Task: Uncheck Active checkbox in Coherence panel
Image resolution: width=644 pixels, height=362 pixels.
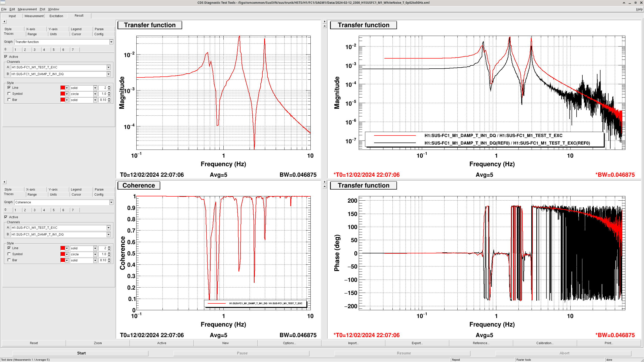Action: 6,217
